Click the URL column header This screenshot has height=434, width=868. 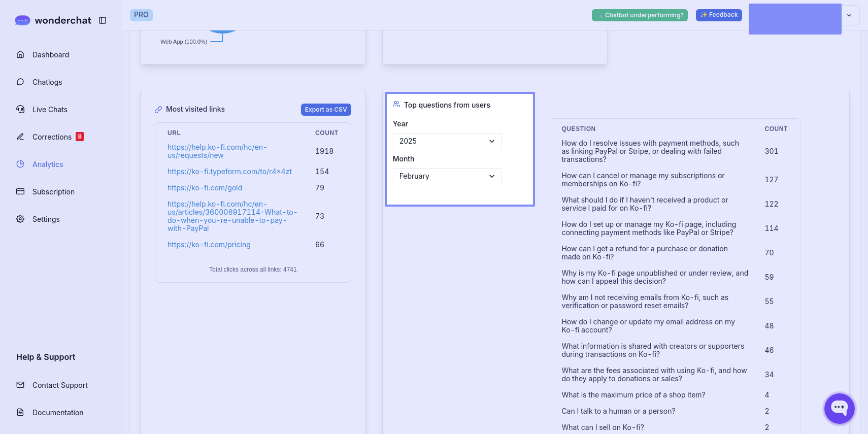(174, 133)
